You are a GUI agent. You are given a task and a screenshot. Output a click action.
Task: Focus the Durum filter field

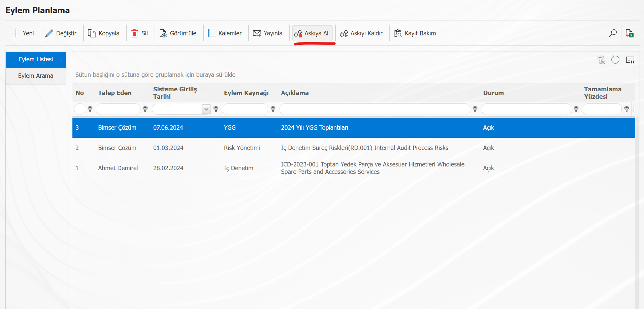(x=526, y=109)
